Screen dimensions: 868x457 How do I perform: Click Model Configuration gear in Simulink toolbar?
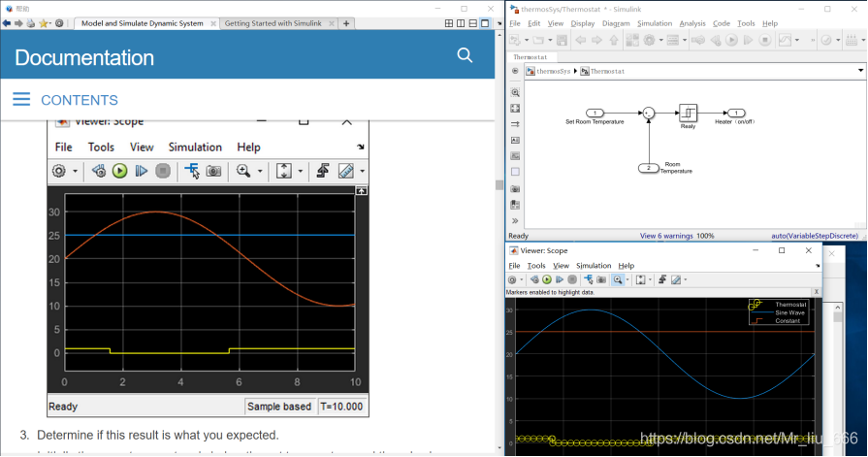(x=649, y=40)
